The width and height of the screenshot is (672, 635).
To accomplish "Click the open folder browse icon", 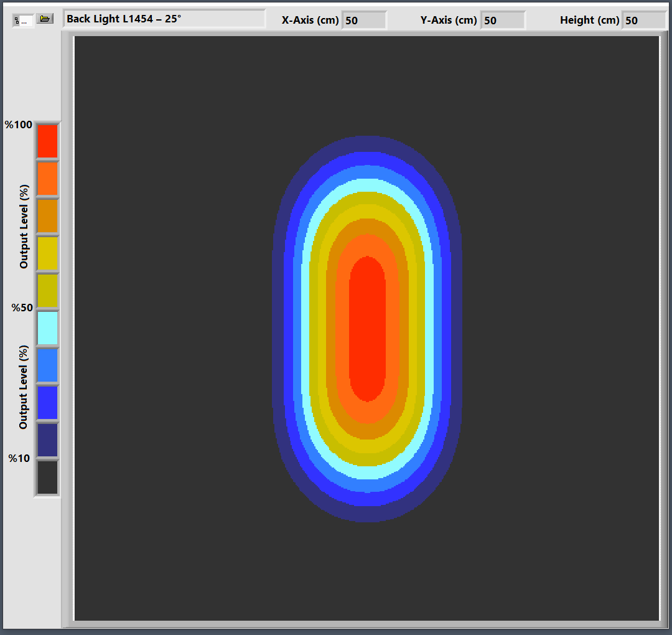I will [44, 19].
